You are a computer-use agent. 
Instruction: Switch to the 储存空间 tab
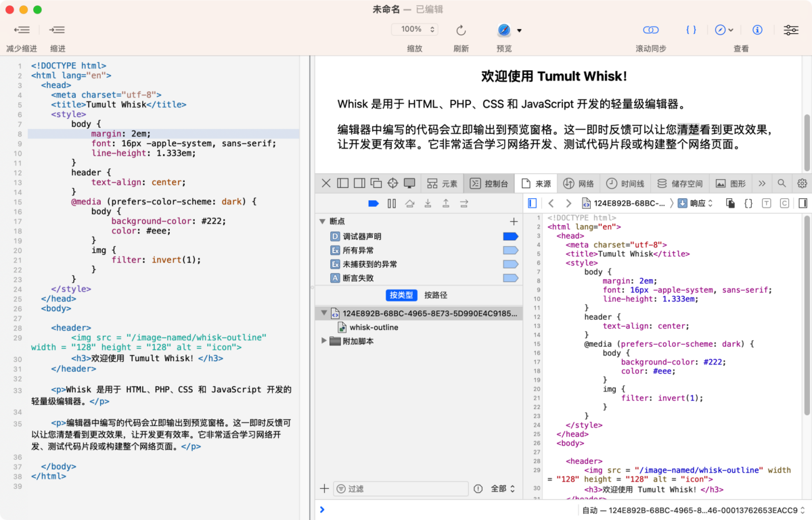tap(680, 183)
